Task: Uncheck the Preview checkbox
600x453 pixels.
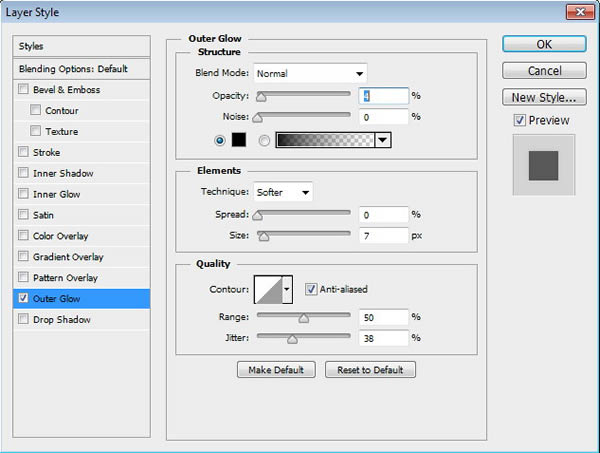Action: (x=519, y=120)
